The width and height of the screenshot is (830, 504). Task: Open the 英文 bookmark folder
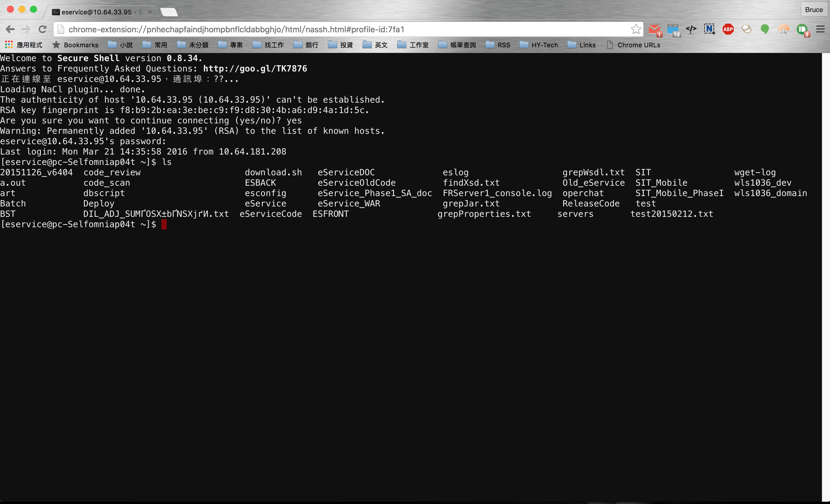coord(375,45)
